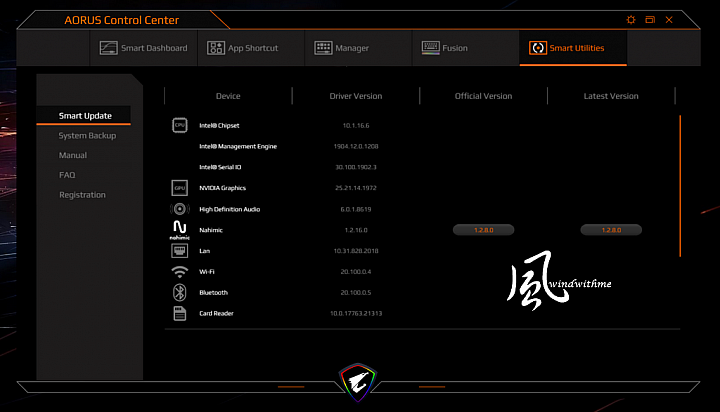The width and height of the screenshot is (720, 412).
Task: Click the Card Reader SD card icon
Action: (x=180, y=313)
